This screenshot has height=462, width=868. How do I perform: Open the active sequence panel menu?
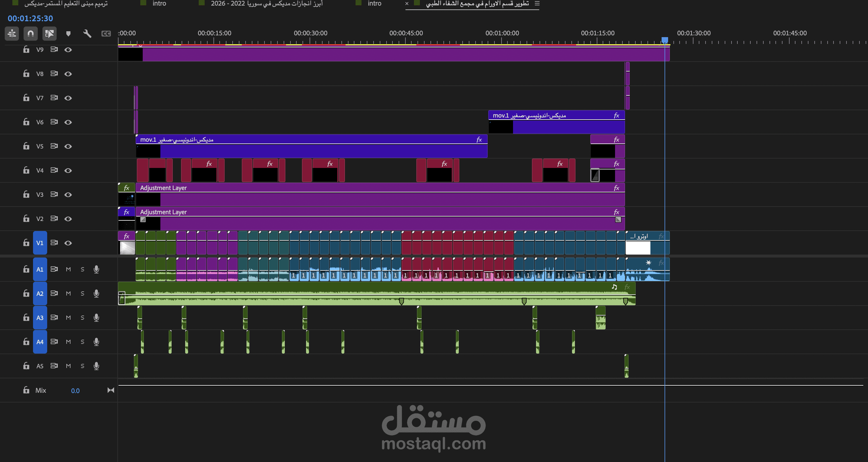coord(537,3)
